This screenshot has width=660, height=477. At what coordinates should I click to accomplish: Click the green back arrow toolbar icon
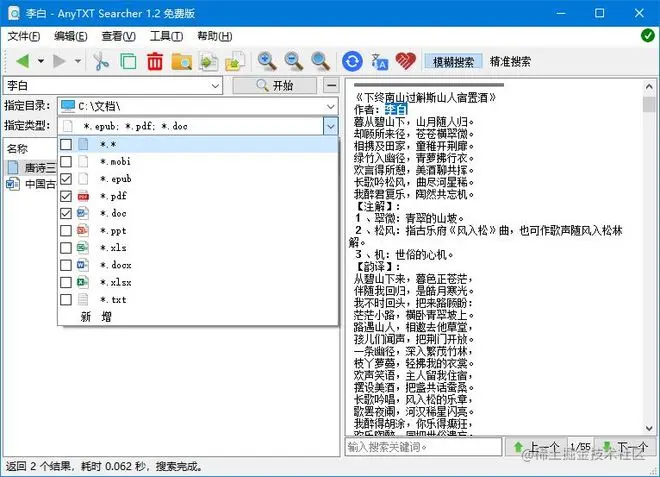pos(23,61)
